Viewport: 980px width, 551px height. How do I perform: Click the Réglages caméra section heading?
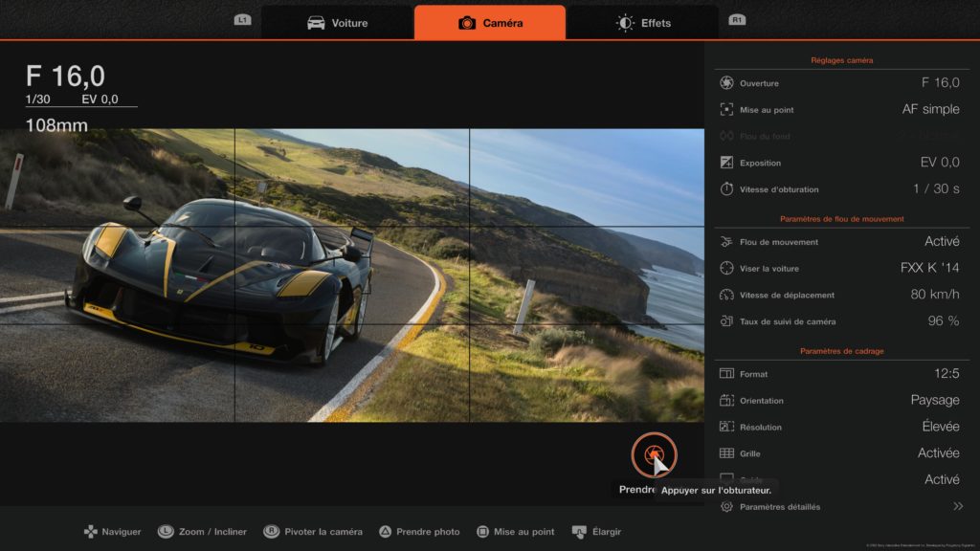(841, 60)
